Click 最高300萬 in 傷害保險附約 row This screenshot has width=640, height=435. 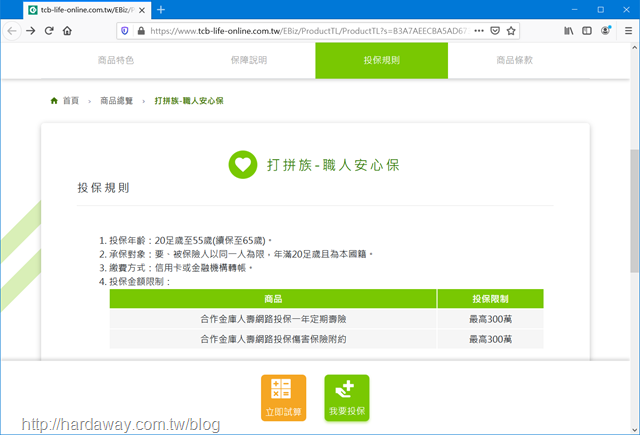point(490,339)
